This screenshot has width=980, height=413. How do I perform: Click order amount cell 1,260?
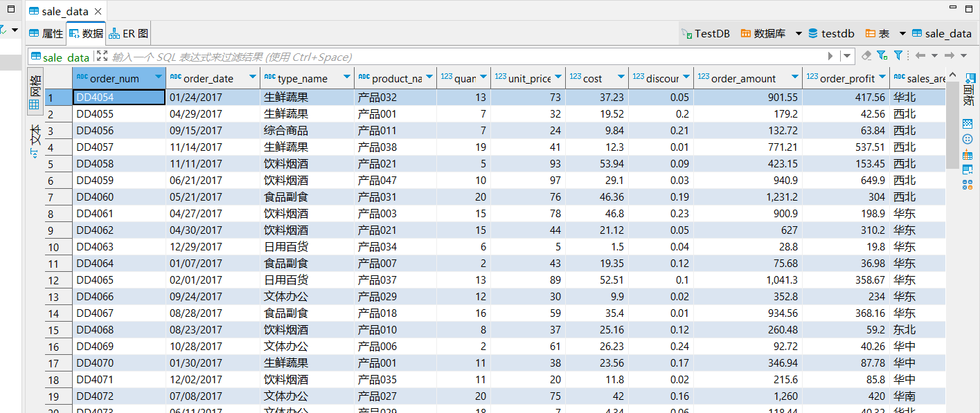[x=748, y=396]
